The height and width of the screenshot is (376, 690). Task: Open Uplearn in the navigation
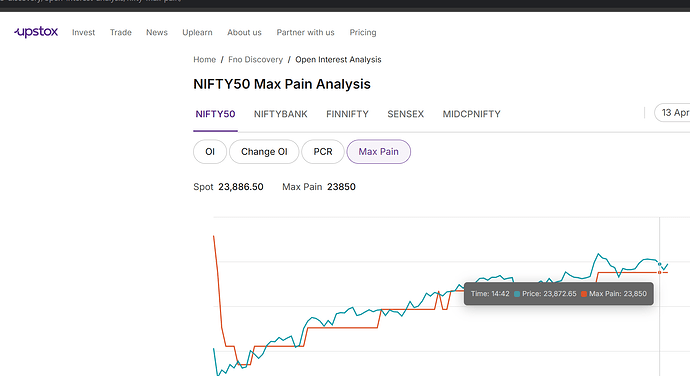point(197,33)
